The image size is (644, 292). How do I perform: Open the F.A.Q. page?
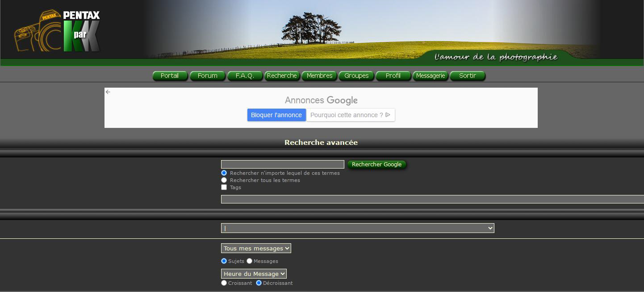tap(245, 76)
